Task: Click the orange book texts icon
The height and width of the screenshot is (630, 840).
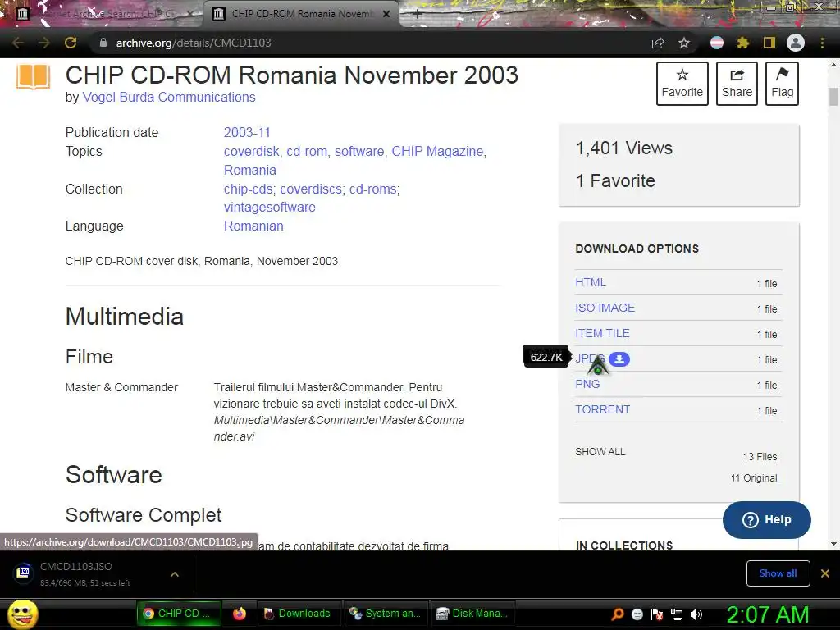Action: click(33, 77)
